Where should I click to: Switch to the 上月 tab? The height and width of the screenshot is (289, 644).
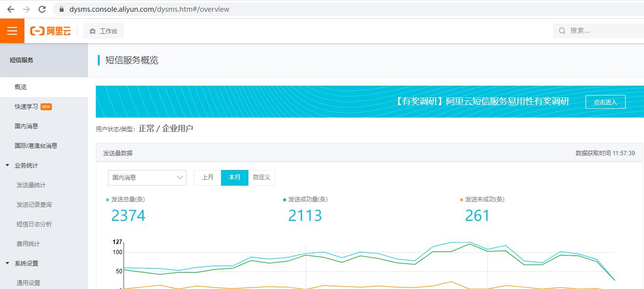pyautogui.click(x=208, y=177)
